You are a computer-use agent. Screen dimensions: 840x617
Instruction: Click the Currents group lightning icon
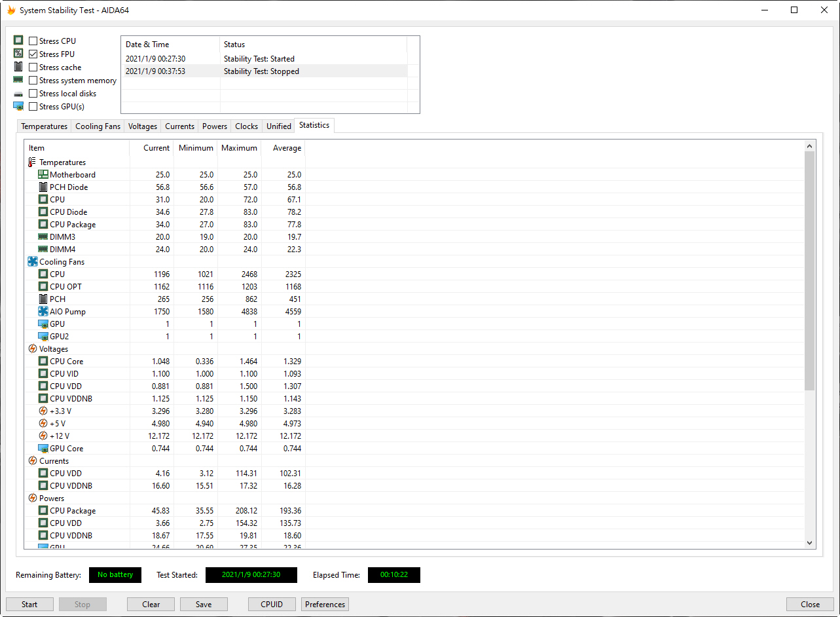click(x=33, y=460)
